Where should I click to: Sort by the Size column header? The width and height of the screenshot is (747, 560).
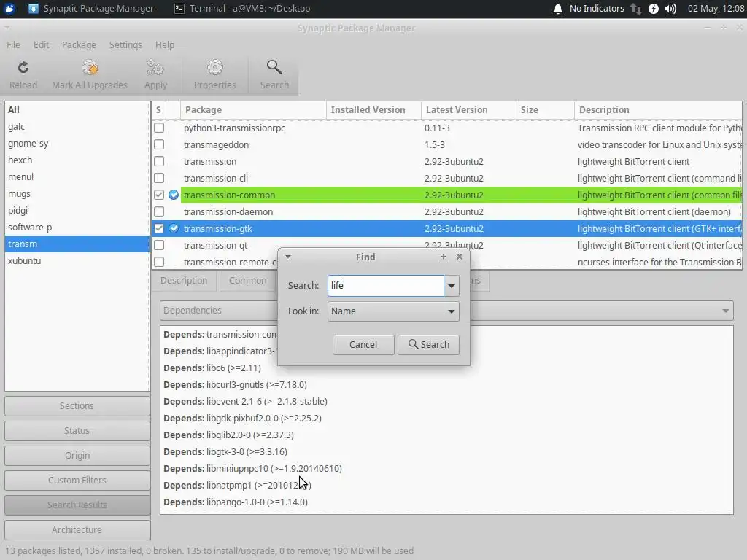(x=545, y=109)
